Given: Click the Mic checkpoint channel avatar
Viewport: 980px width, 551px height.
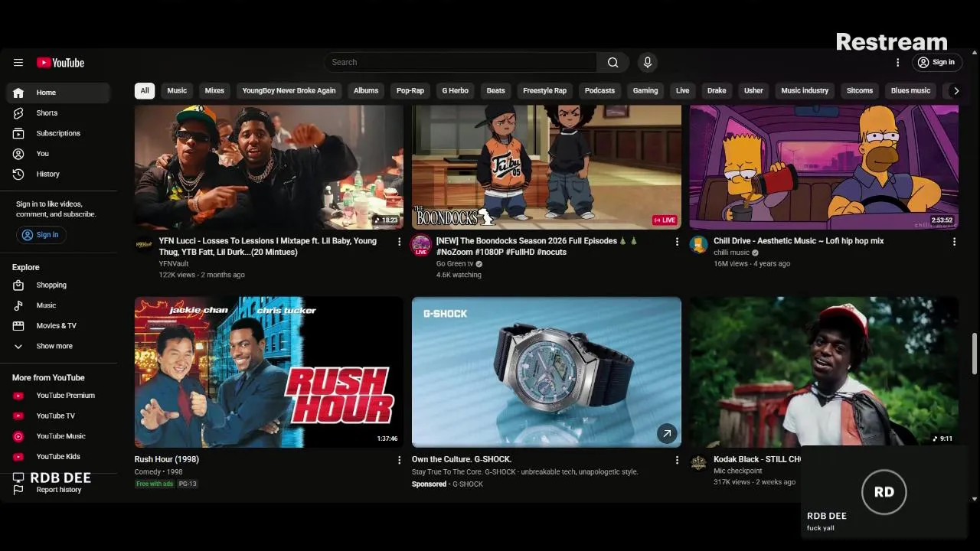Looking at the screenshot, I should [698, 463].
